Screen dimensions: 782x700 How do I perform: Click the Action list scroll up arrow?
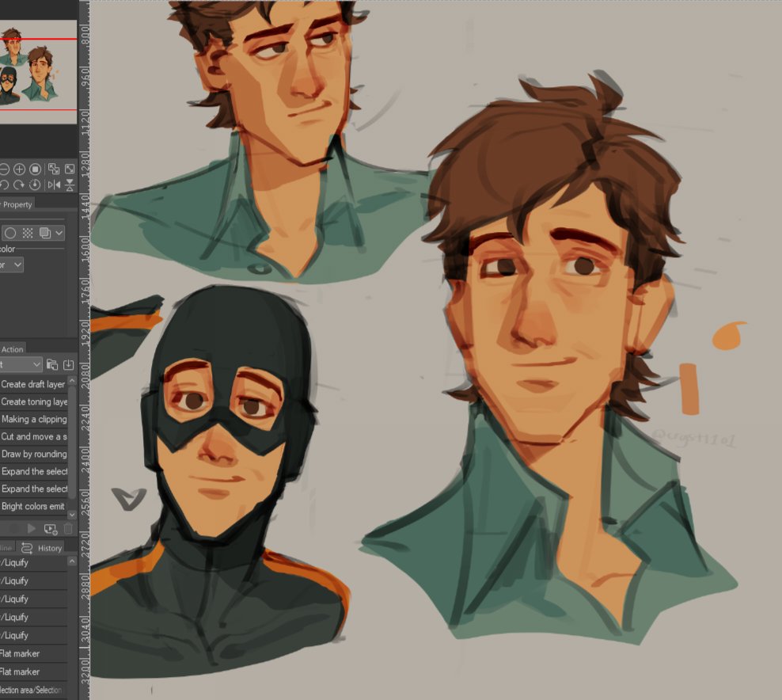(72, 381)
